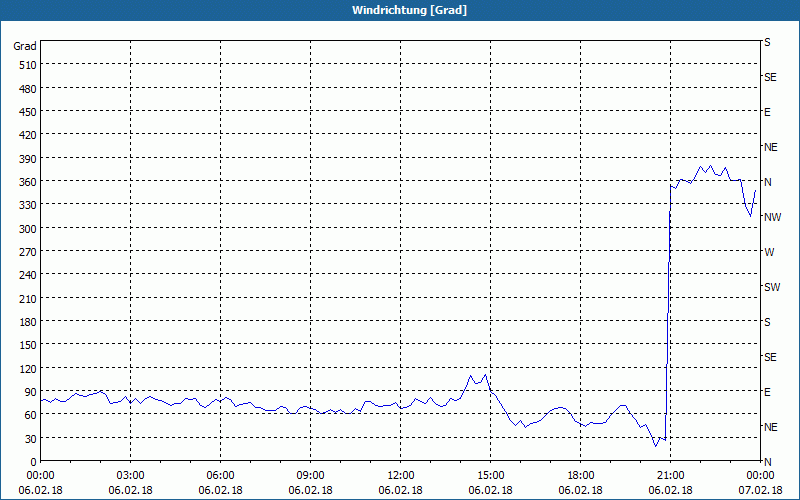This screenshot has width=800, height=500.
Task: Click the 0 y-axis origin label
Action: click(x=34, y=462)
